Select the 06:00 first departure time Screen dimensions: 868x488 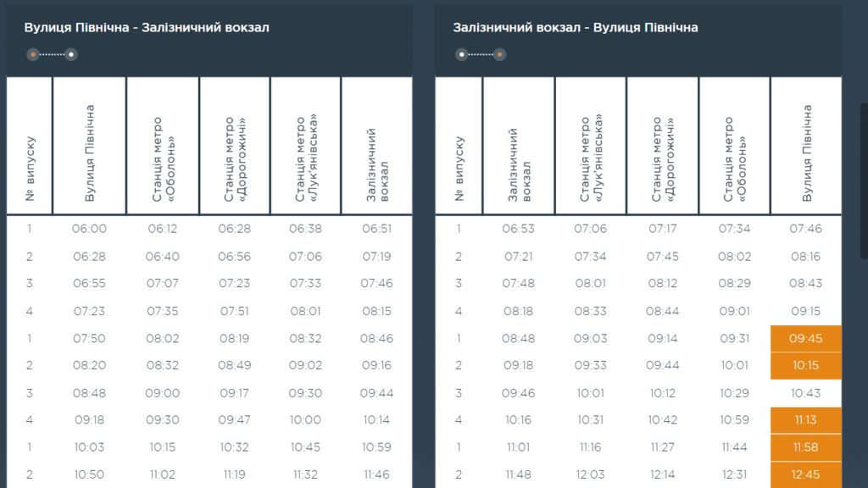click(90, 229)
